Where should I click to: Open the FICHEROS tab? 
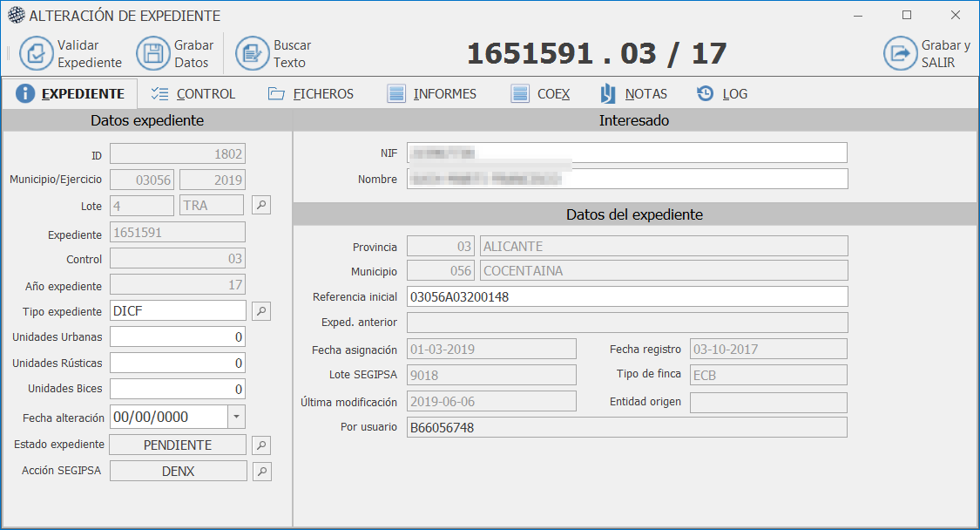click(311, 94)
